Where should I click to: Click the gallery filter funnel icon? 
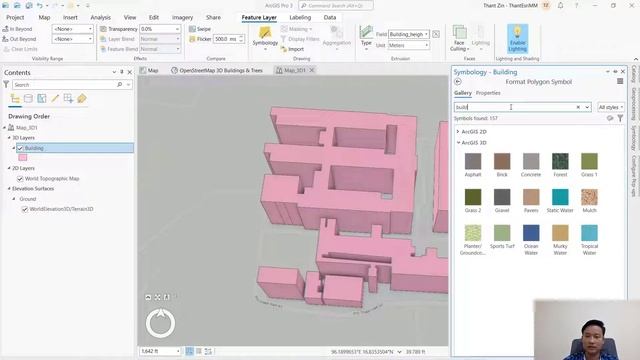[620, 118]
